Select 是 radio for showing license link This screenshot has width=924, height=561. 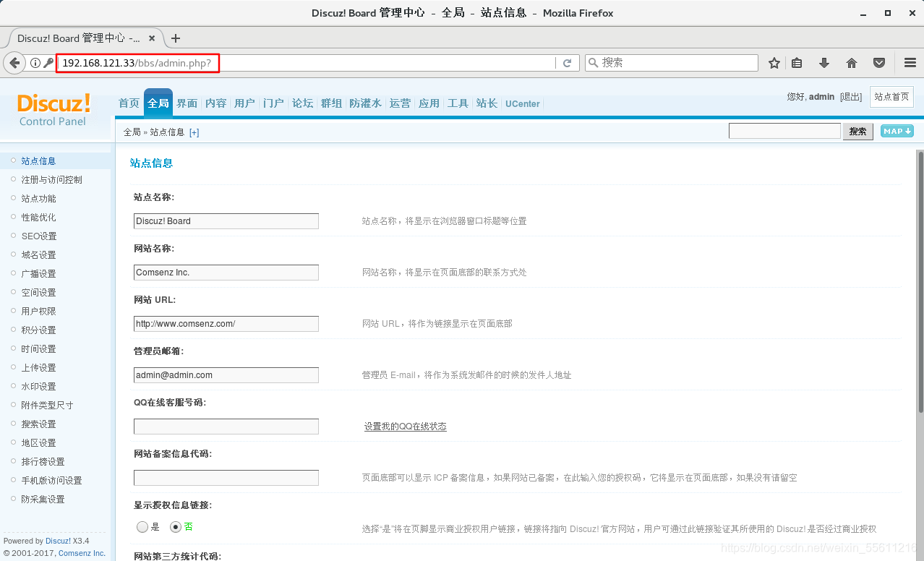pyautogui.click(x=142, y=527)
